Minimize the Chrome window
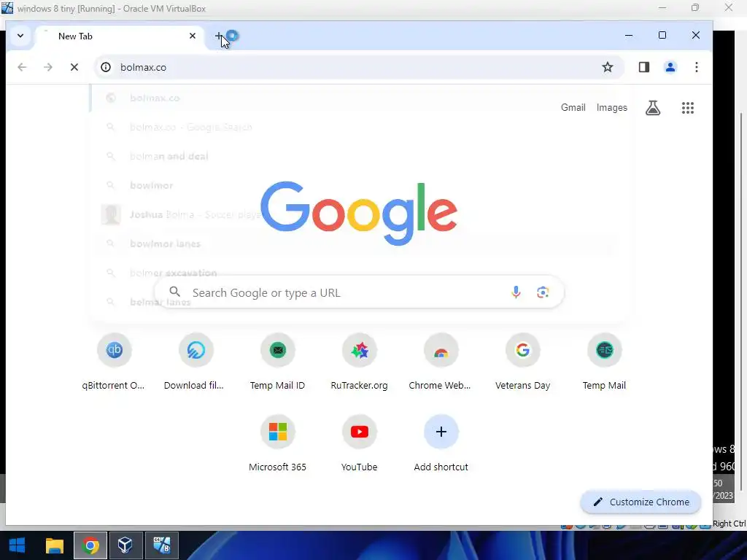 628,35
